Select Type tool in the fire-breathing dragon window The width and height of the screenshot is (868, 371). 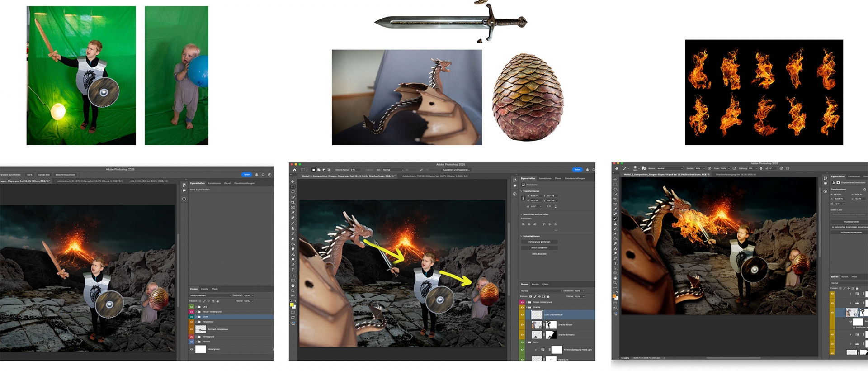[x=615, y=263]
